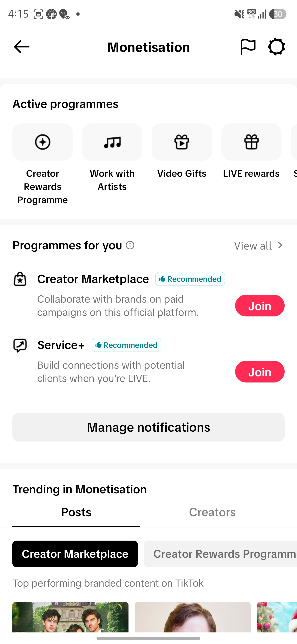Click the View all chevron arrow
297x644 pixels.
[280, 245]
